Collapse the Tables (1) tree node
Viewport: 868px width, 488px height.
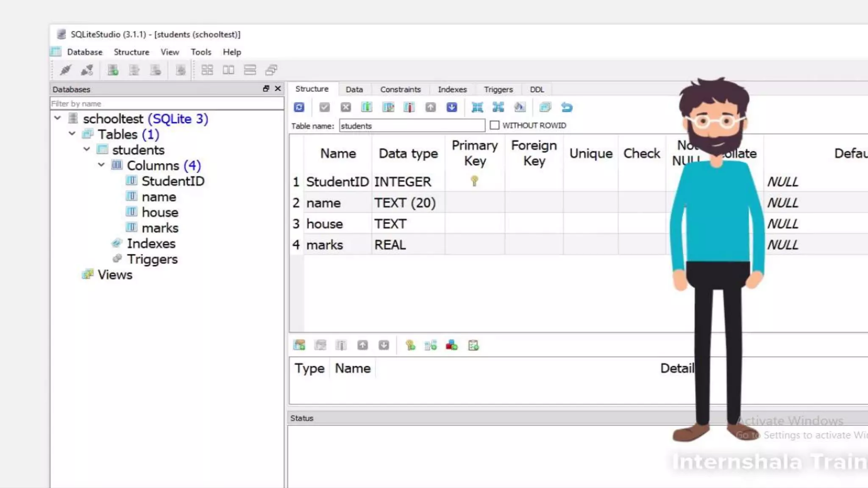tap(72, 134)
